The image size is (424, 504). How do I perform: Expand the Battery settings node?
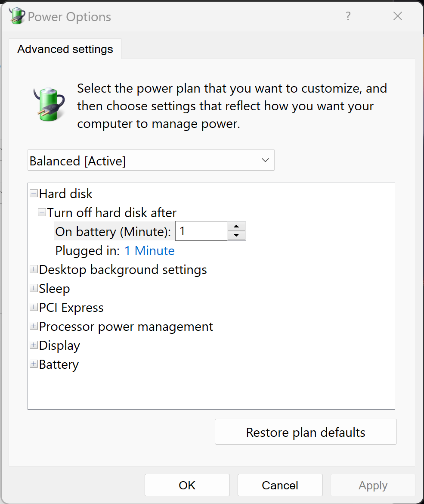click(x=34, y=364)
